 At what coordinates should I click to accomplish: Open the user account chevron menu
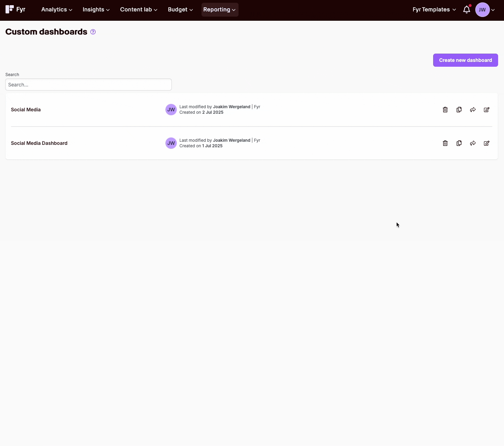pyautogui.click(x=493, y=10)
